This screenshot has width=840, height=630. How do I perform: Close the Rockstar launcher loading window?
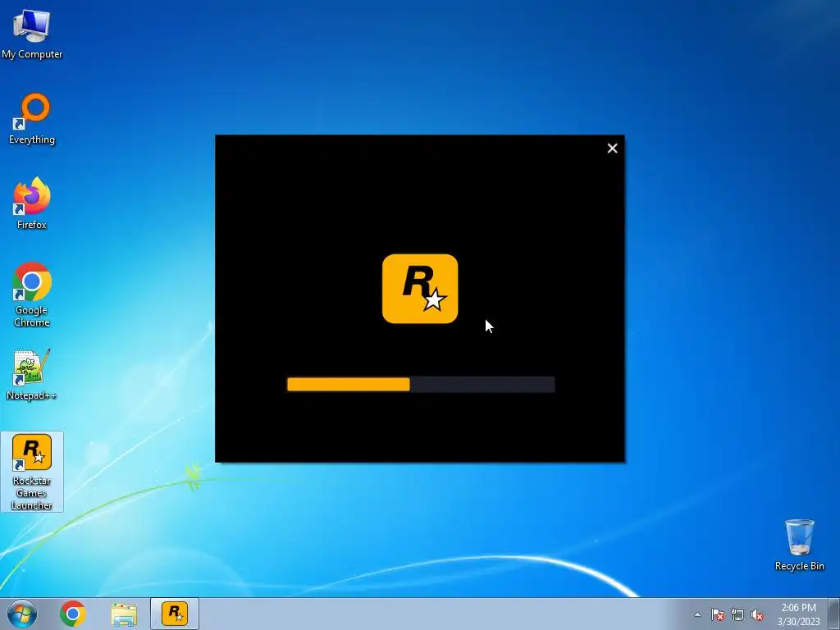[612, 148]
